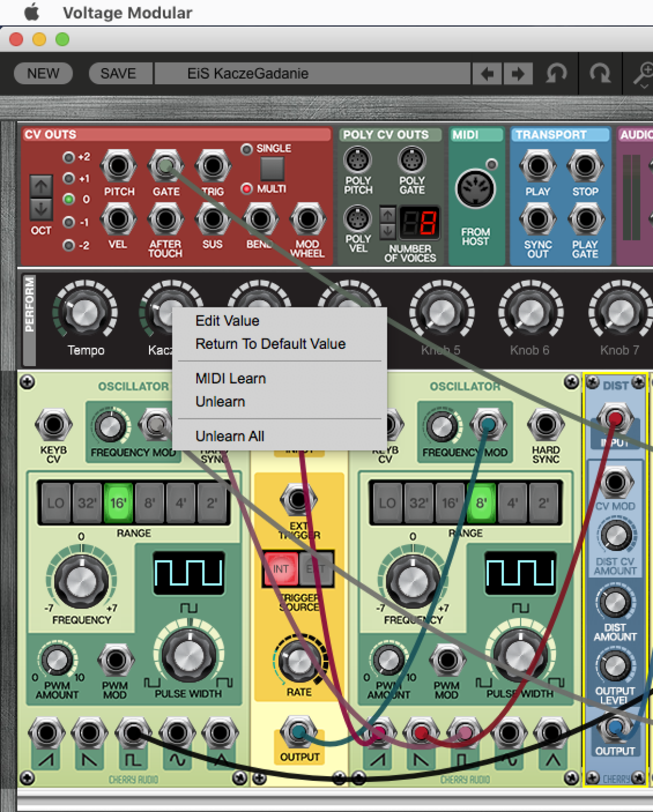The height and width of the screenshot is (812, 653).
Task: Click the POLY GATE output jack
Action: click(x=412, y=160)
